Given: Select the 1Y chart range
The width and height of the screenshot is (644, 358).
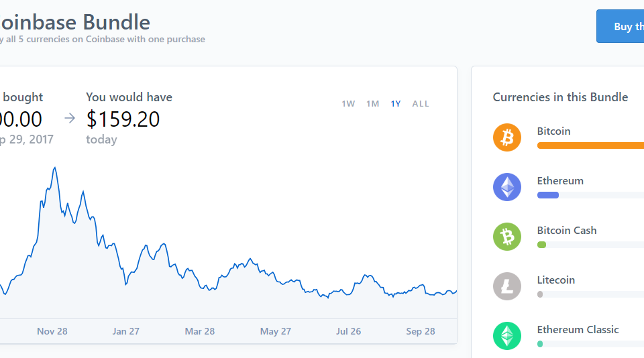Looking at the screenshot, I should pyautogui.click(x=396, y=104).
